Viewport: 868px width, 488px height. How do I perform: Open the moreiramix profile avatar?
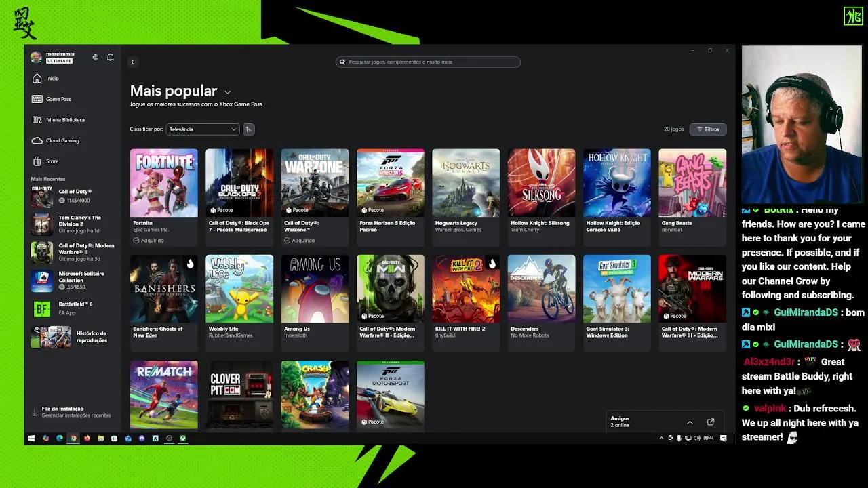pyautogui.click(x=36, y=58)
